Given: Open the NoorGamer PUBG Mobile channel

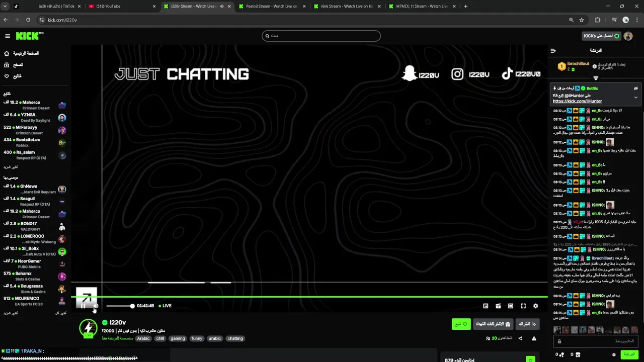Looking at the screenshot, I should [x=35, y=264].
